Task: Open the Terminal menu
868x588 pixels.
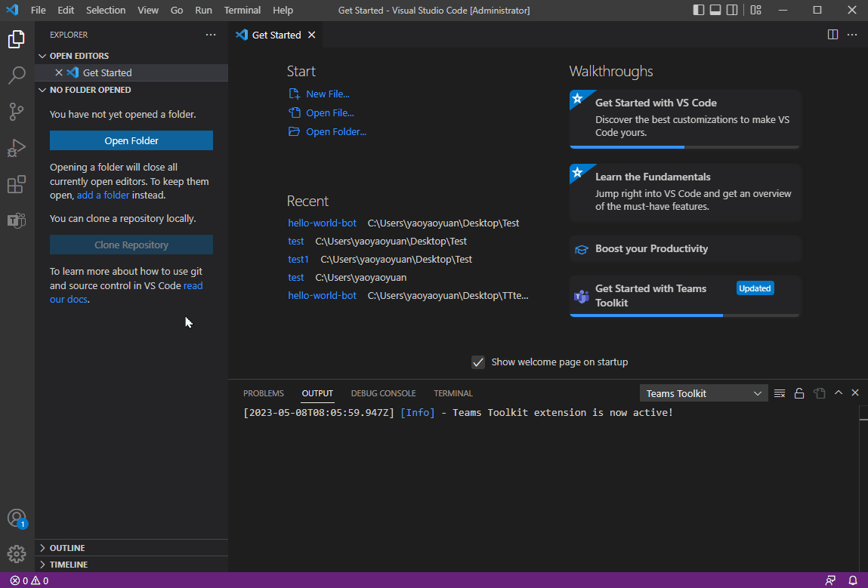Action: pyautogui.click(x=242, y=10)
